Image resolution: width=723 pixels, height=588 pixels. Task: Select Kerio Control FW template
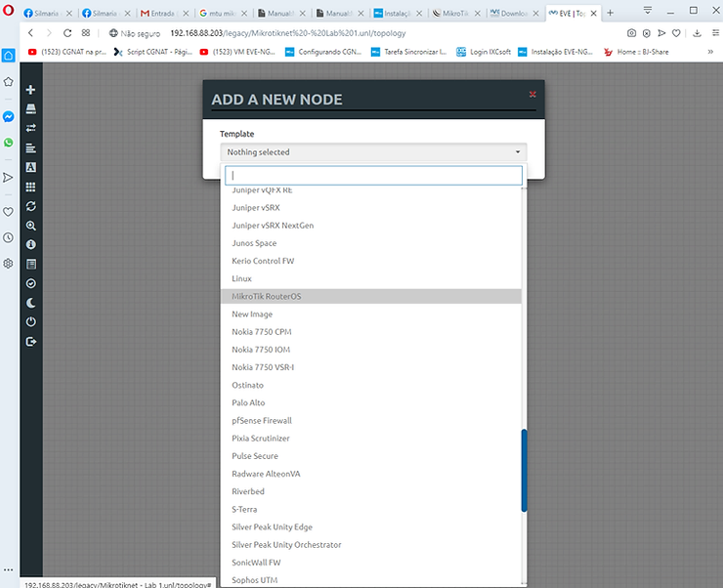pyautogui.click(x=371, y=261)
